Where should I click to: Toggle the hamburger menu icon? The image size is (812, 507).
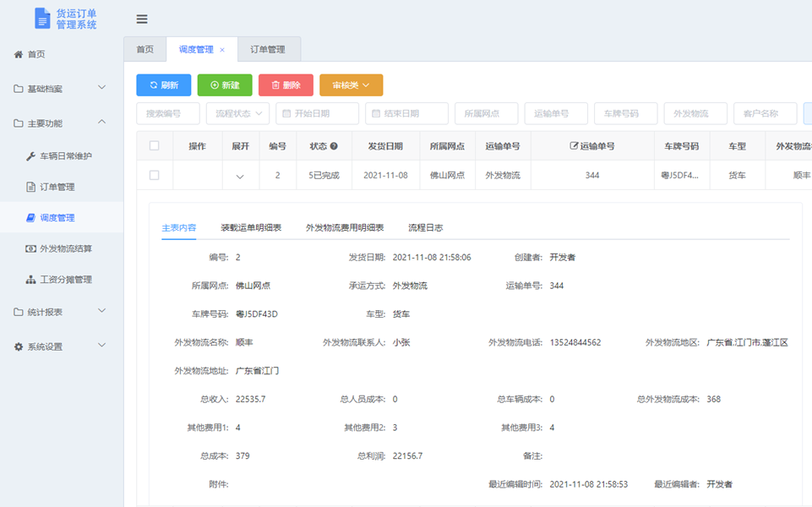coord(142,19)
